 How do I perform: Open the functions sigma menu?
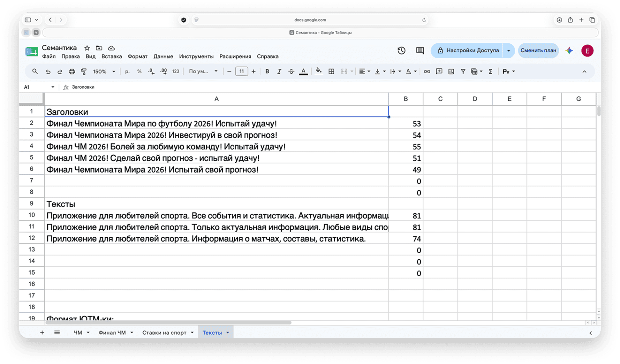click(x=490, y=71)
